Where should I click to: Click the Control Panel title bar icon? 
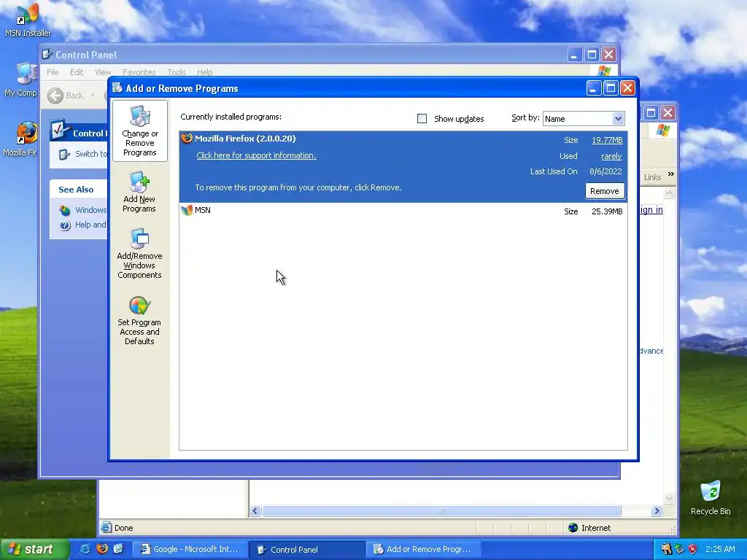click(47, 54)
